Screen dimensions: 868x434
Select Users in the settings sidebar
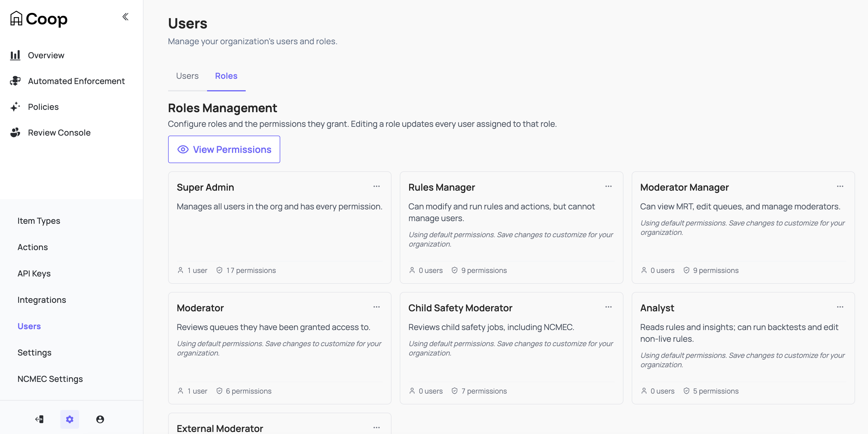(x=29, y=326)
